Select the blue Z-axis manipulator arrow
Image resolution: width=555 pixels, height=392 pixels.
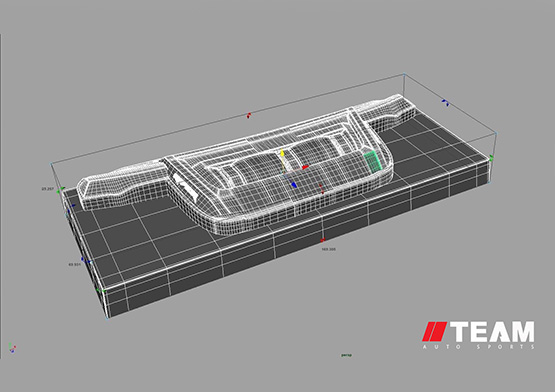point(293,184)
